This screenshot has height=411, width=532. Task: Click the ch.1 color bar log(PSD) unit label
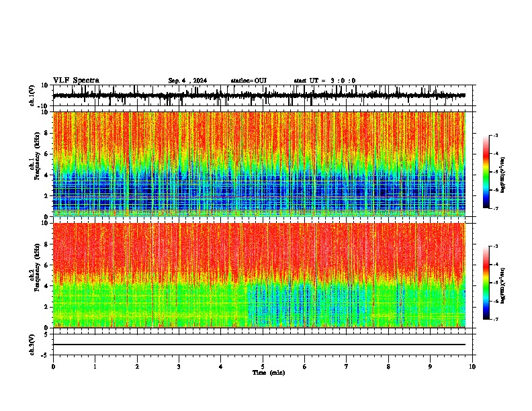[x=503, y=175]
